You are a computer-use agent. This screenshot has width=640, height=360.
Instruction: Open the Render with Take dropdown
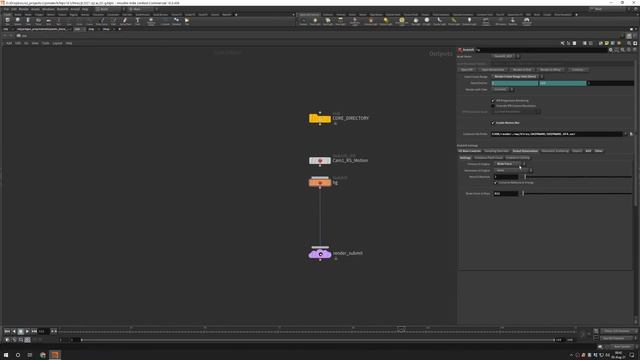pos(502,89)
